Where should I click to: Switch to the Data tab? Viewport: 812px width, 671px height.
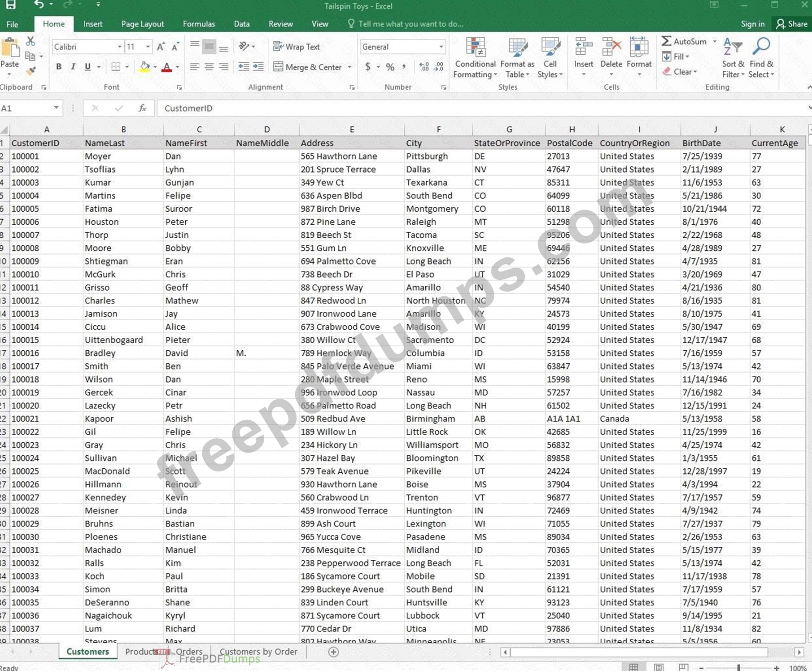tap(241, 24)
